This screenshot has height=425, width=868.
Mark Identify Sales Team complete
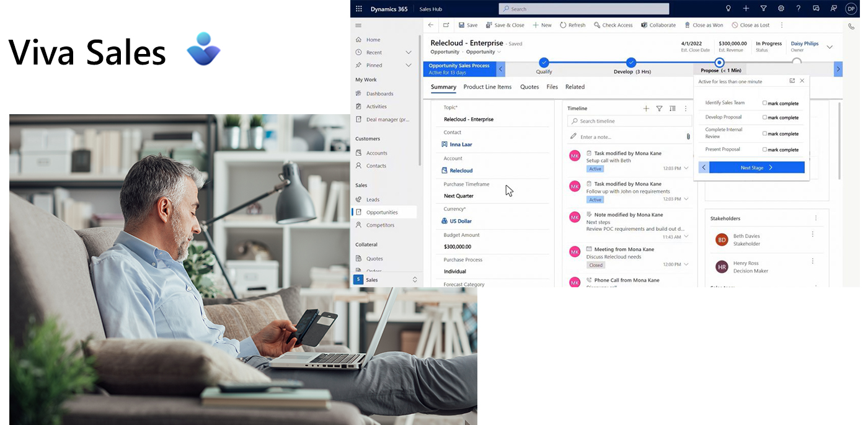[x=764, y=103]
